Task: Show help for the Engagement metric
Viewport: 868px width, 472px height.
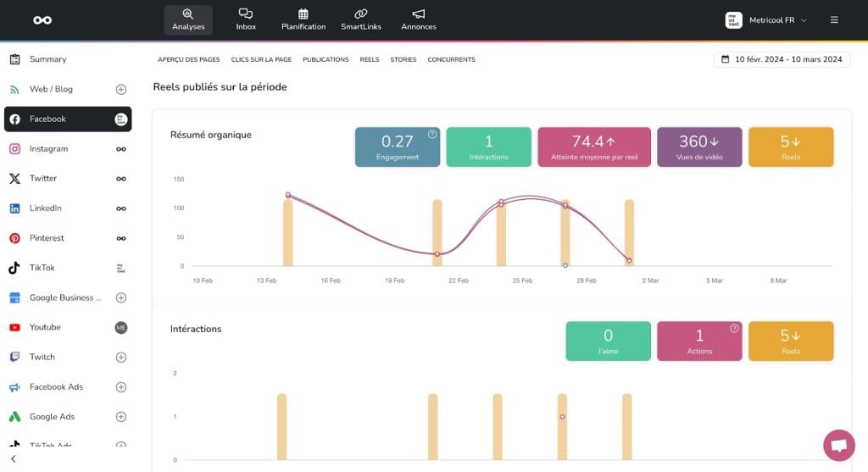Action: [432, 134]
